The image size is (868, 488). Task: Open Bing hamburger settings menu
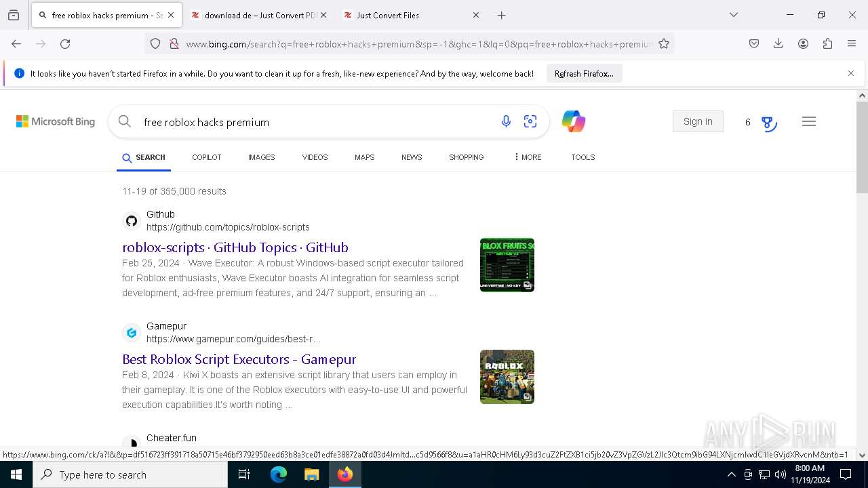tap(808, 121)
